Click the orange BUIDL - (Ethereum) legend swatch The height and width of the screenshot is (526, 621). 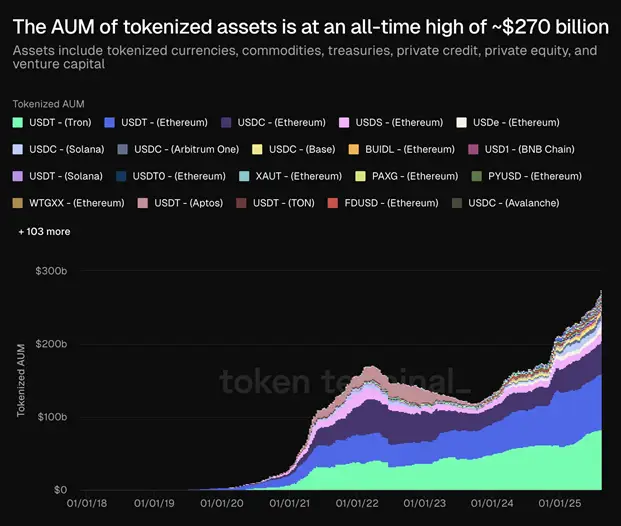(354, 150)
